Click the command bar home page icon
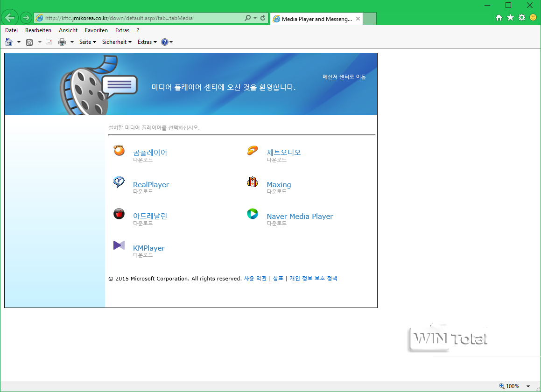 [x=9, y=42]
